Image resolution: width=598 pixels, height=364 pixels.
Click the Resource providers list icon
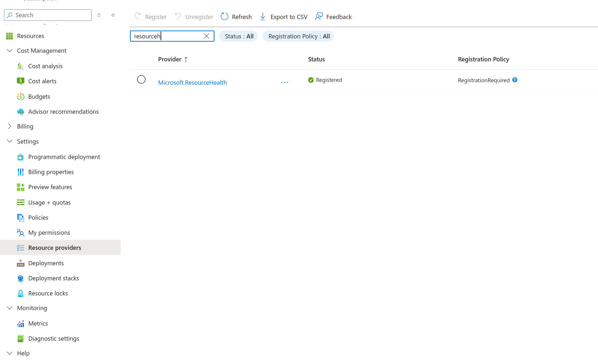(20, 248)
